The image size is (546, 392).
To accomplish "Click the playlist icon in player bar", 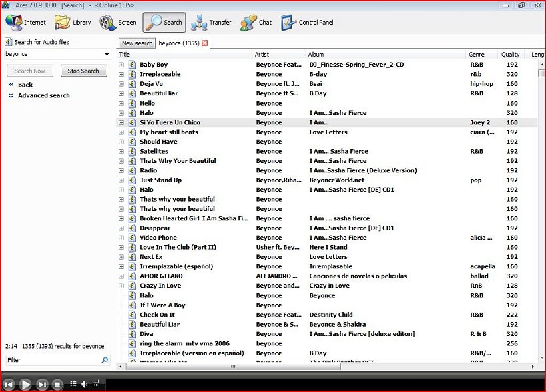I will pyautogui.click(x=73, y=384).
